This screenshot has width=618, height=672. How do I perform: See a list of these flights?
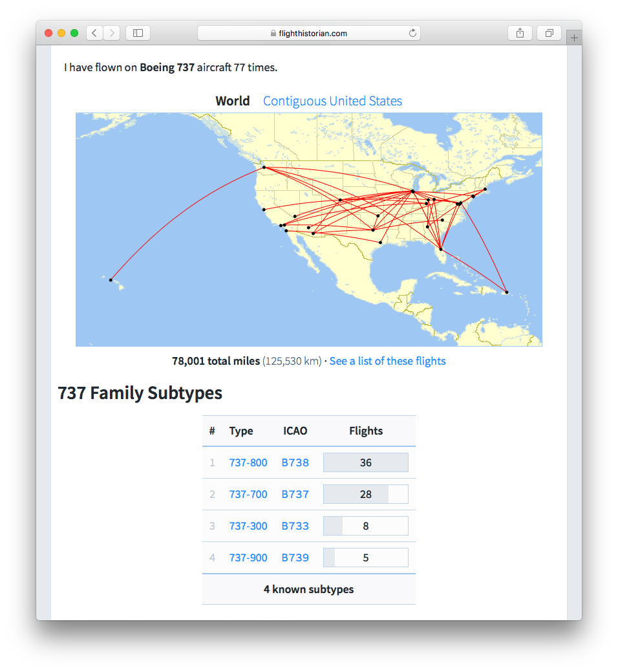pos(387,361)
